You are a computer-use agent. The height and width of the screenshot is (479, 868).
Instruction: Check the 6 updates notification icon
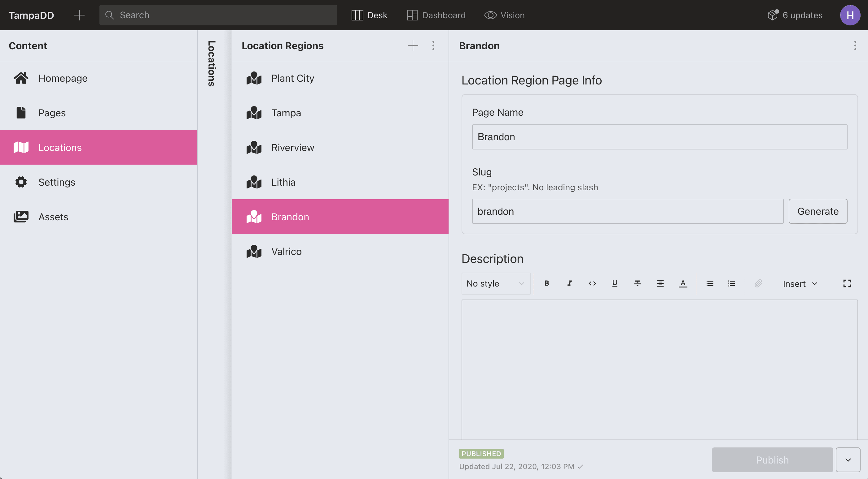[773, 15]
